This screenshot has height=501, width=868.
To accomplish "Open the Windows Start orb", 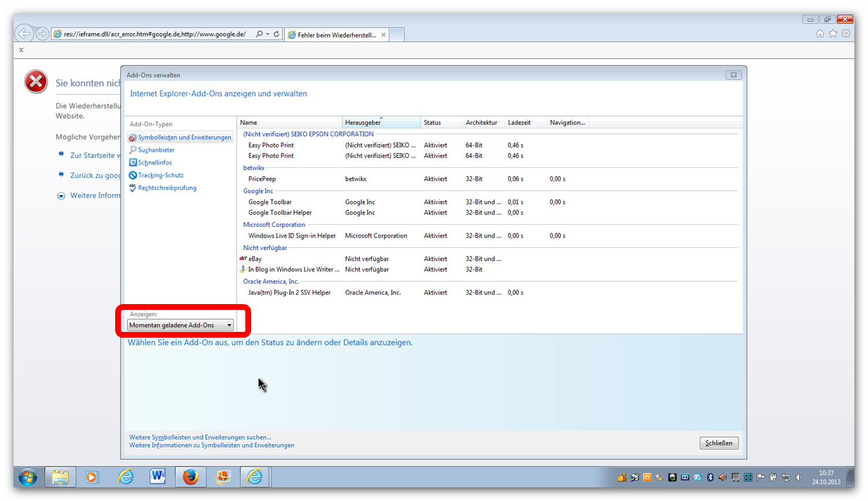I will coord(28,477).
